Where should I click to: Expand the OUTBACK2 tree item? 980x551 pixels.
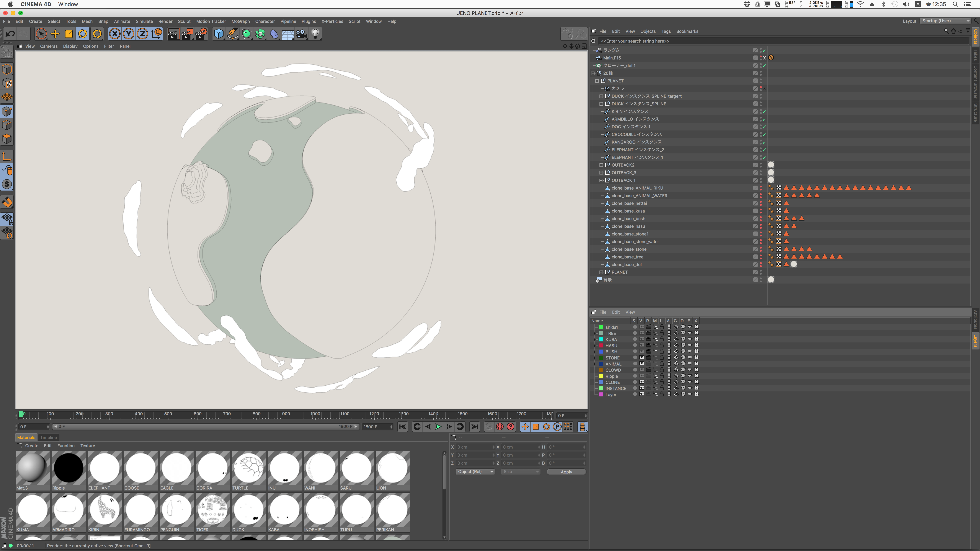[x=601, y=165]
